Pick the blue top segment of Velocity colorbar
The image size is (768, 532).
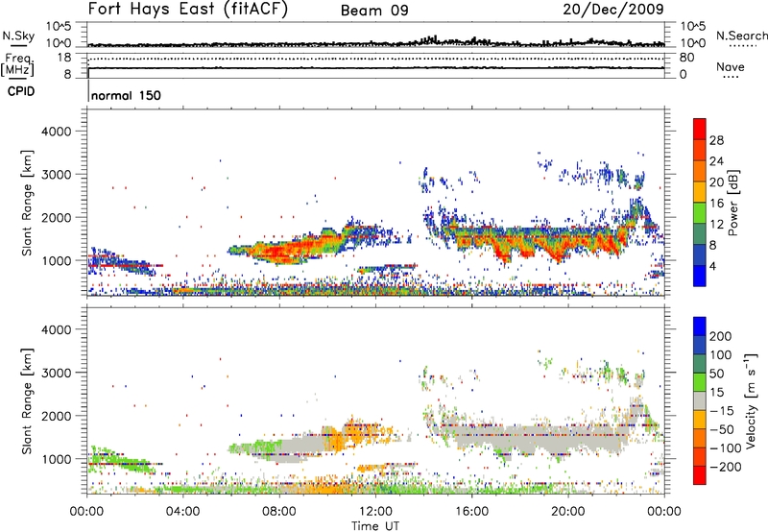click(700, 326)
